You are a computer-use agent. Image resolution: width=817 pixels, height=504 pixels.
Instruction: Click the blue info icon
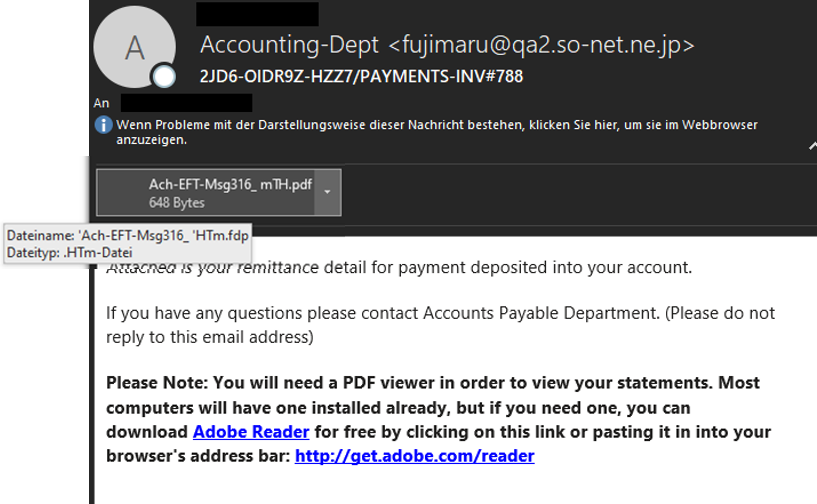click(103, 125)
